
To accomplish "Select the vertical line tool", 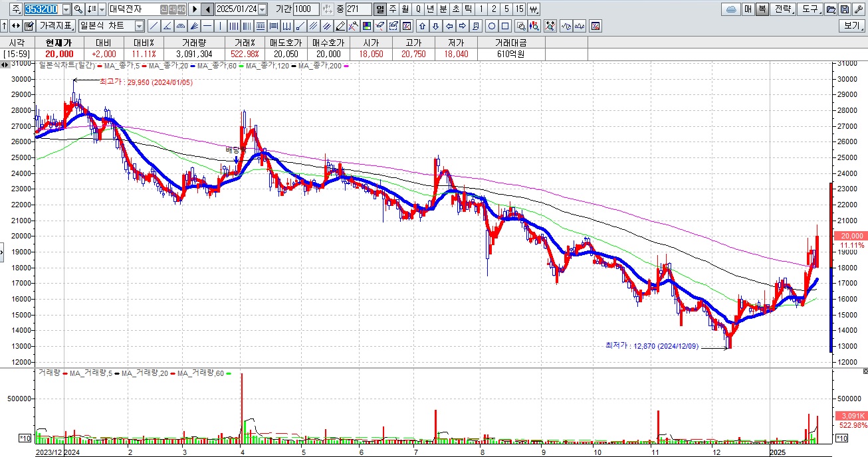I will (x=221, y=26).
